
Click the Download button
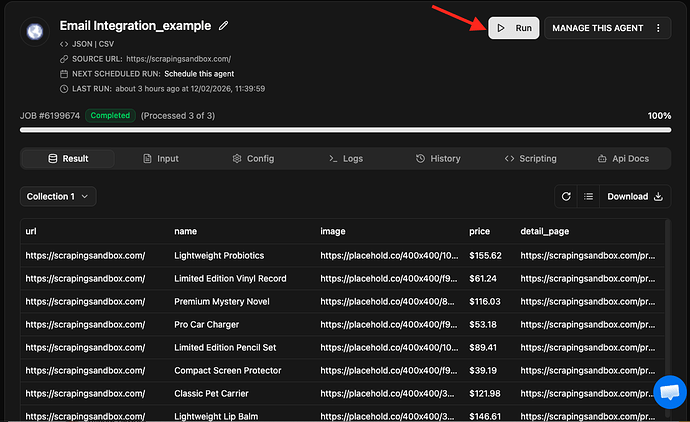[635, 197]
